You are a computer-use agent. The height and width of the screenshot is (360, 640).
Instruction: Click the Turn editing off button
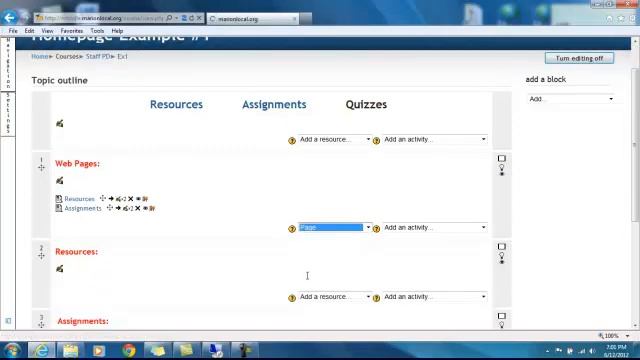pyautogui.click(x=579, y=58)
